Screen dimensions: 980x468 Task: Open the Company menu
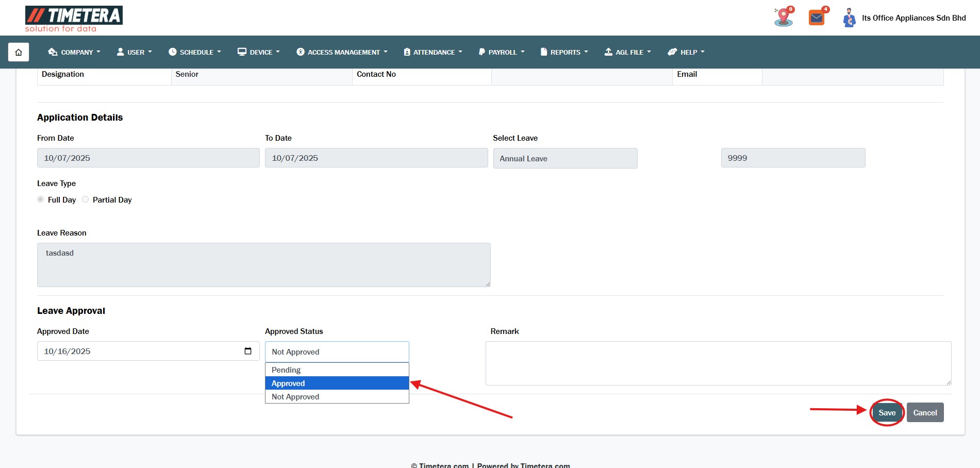pos(74,52)
